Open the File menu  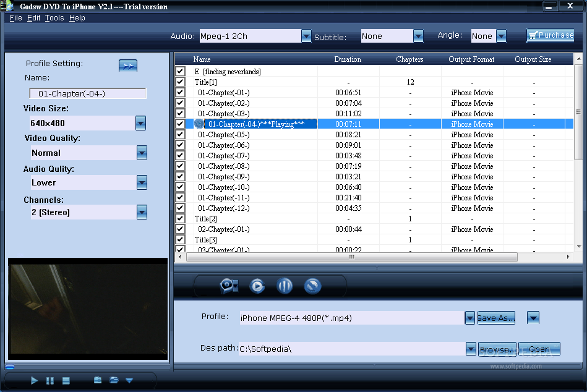[x=15, y=18]
